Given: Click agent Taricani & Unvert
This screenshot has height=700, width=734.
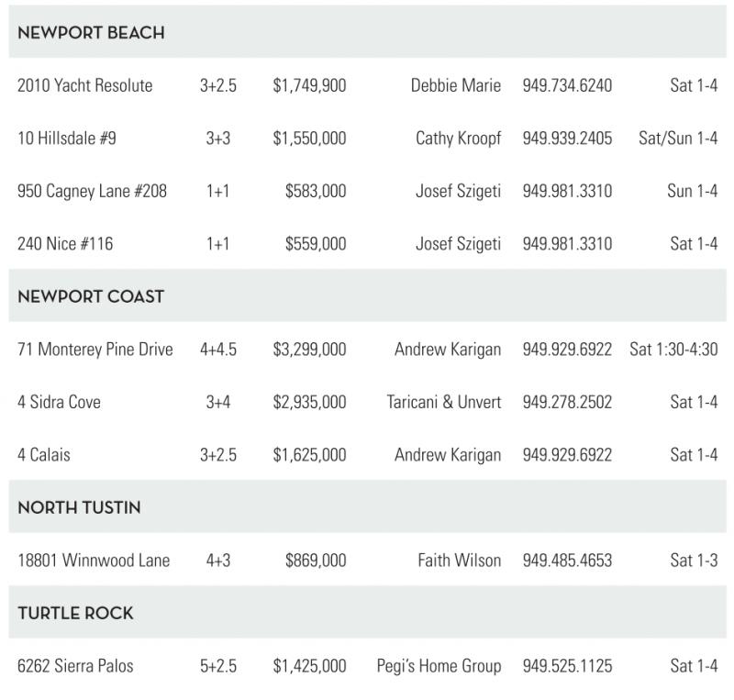Looking at the screenshot, I should [x=444, y=403].
